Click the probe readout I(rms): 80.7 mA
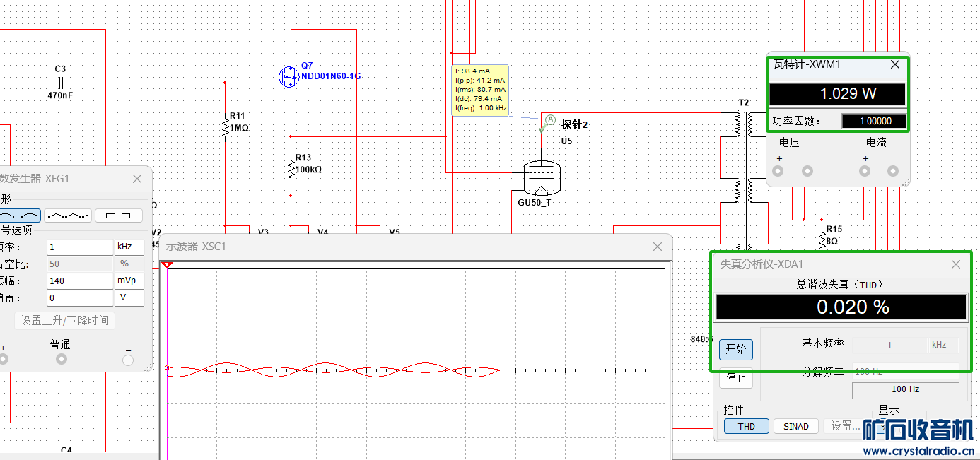This screenshot has height=460, width=980. [481, 90]
